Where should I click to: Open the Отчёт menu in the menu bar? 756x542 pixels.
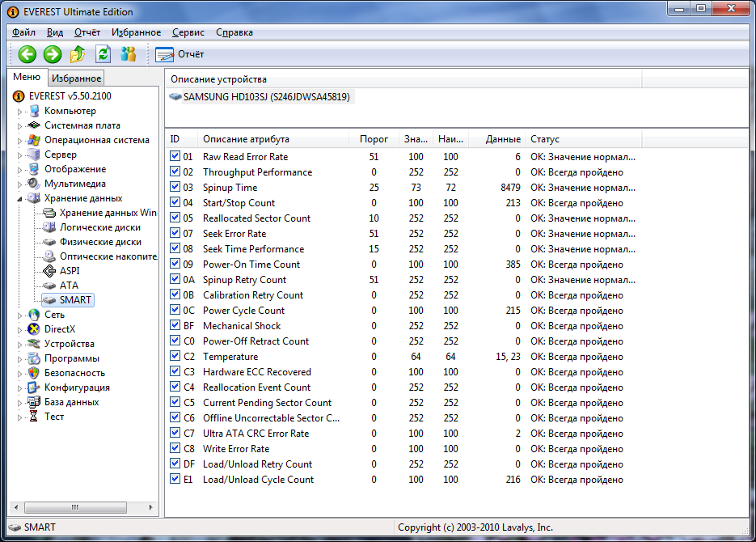[87, 32]
